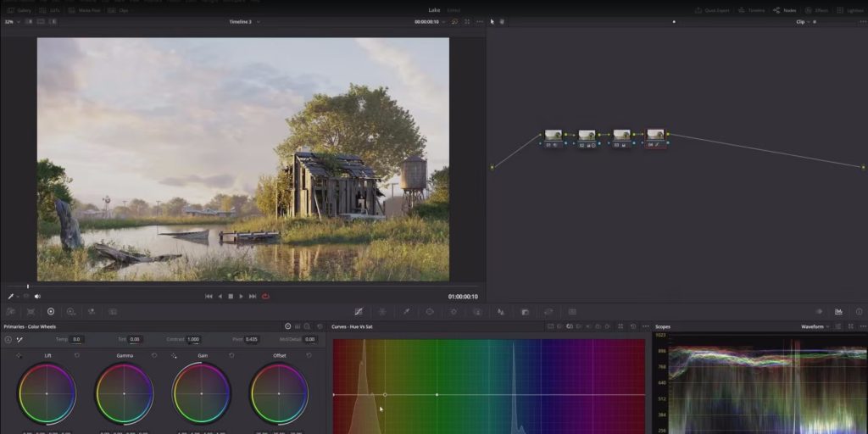Reset the Lift color wheel
This screenshot has width=868, height=434.
coord(77,355)
